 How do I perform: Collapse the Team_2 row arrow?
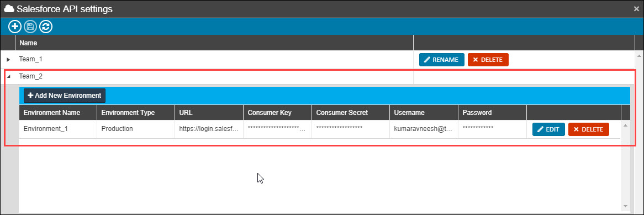[x=9, y=76]
